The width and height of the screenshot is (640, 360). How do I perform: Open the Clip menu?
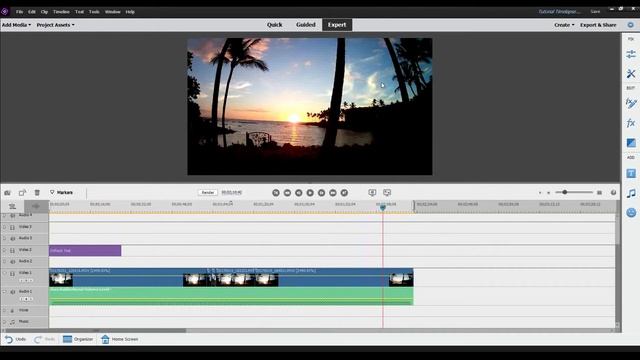pyautogui.click(x=44, y=12)
